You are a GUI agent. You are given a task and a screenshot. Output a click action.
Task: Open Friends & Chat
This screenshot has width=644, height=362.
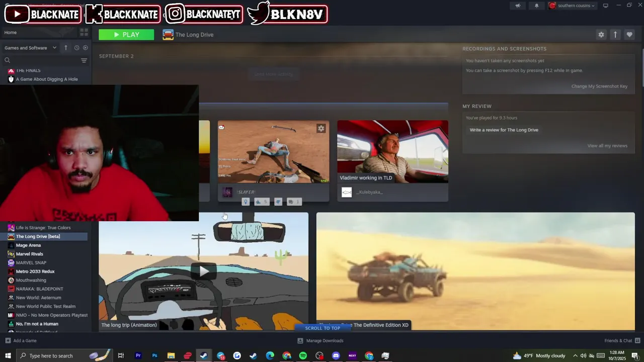(x=621, y=340)
